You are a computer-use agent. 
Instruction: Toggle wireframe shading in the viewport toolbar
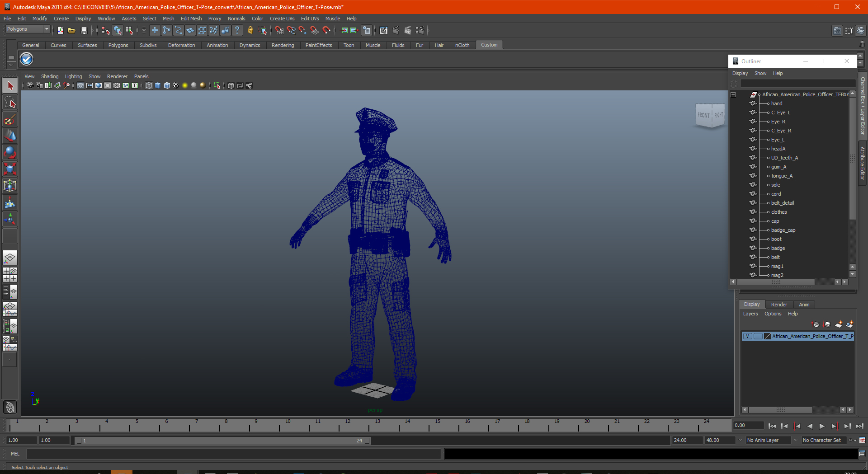149,85
